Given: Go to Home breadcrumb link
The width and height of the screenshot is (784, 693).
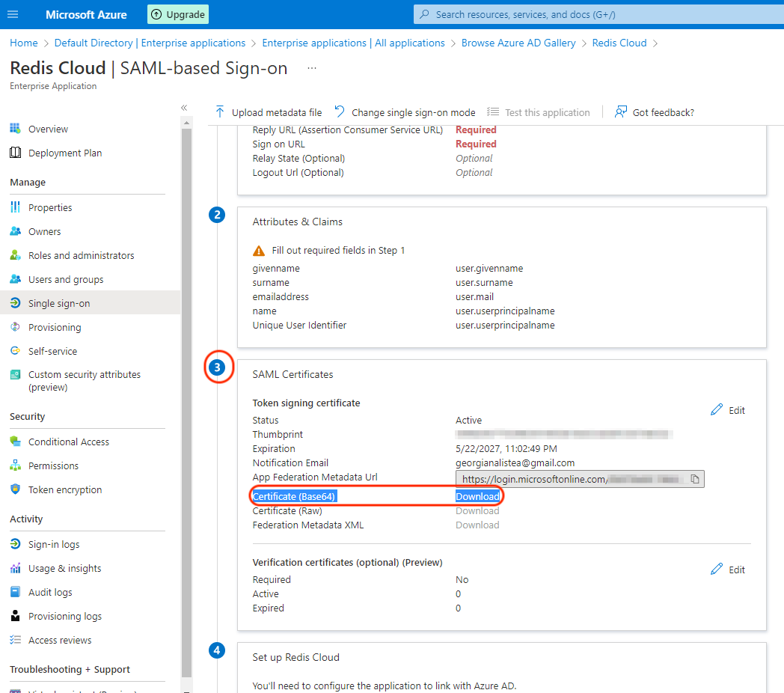Looking at the screenshot, I should 24,43.
